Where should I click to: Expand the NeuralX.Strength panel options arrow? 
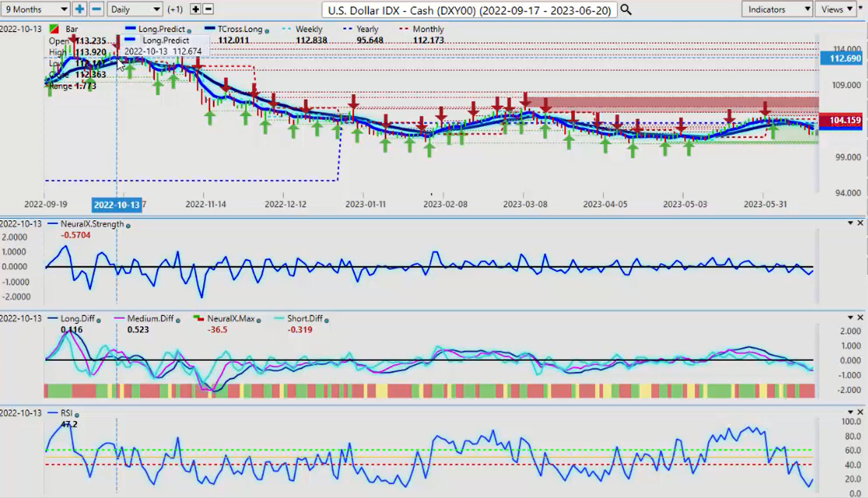850,224
